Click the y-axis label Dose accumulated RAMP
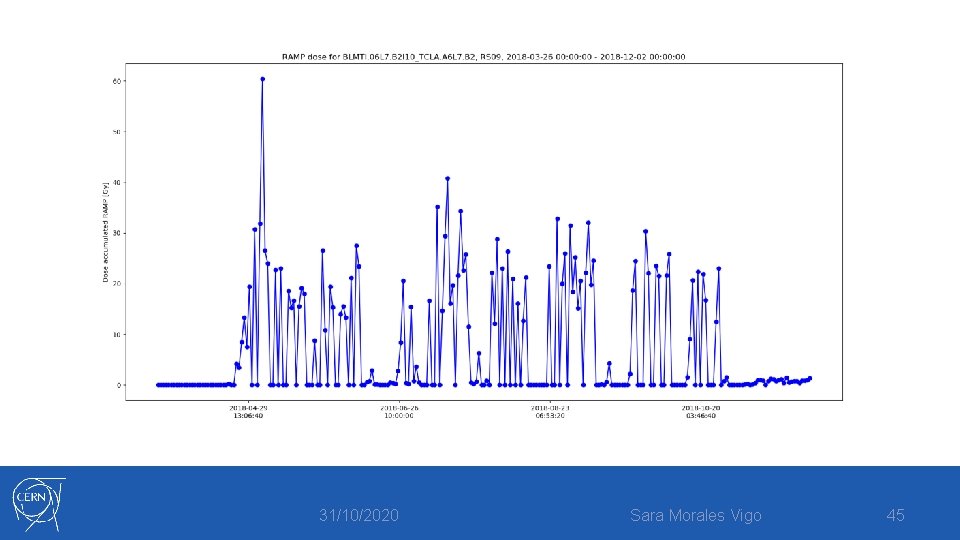Viewport: 960px width, 540px height. tap(105, 231)
